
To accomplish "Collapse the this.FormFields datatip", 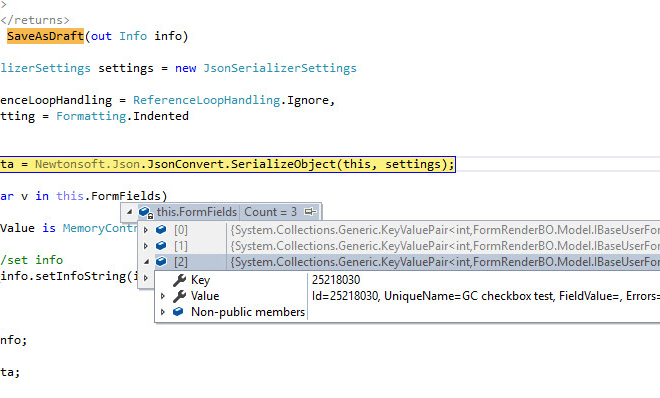I will tap(129, 212).
